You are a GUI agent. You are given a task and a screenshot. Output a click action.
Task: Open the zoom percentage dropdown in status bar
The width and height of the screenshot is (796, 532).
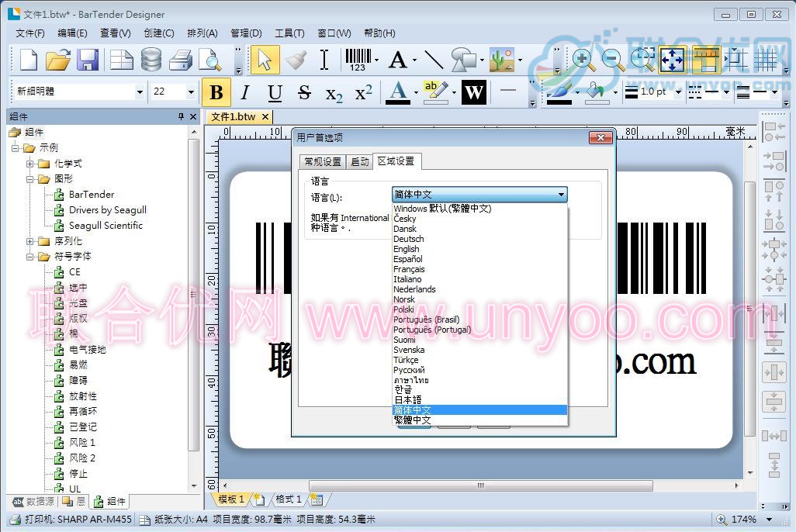(769, 520)
